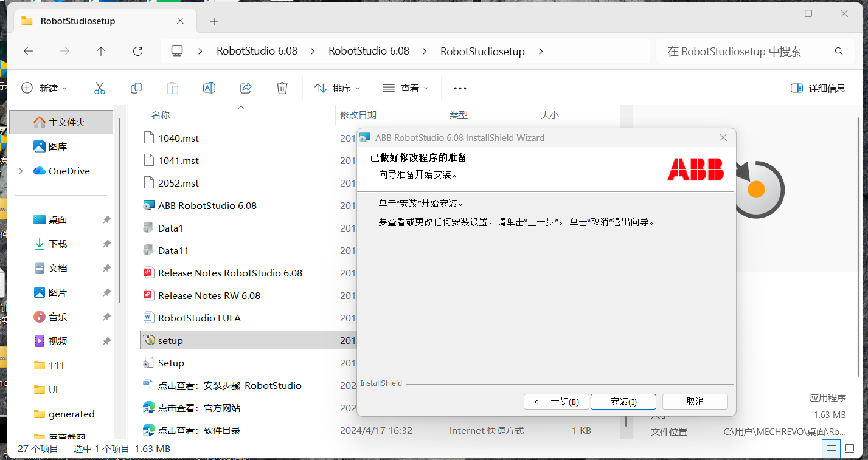Click 安装(I) to start installation

[x=623, y=402]
